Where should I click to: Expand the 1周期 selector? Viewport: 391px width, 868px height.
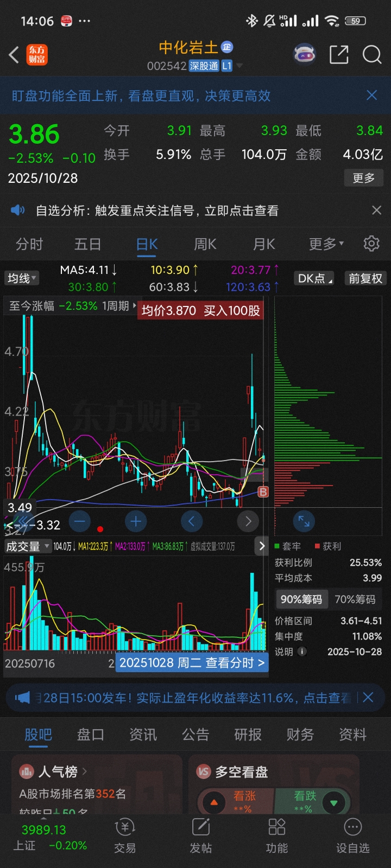point(119,306)
